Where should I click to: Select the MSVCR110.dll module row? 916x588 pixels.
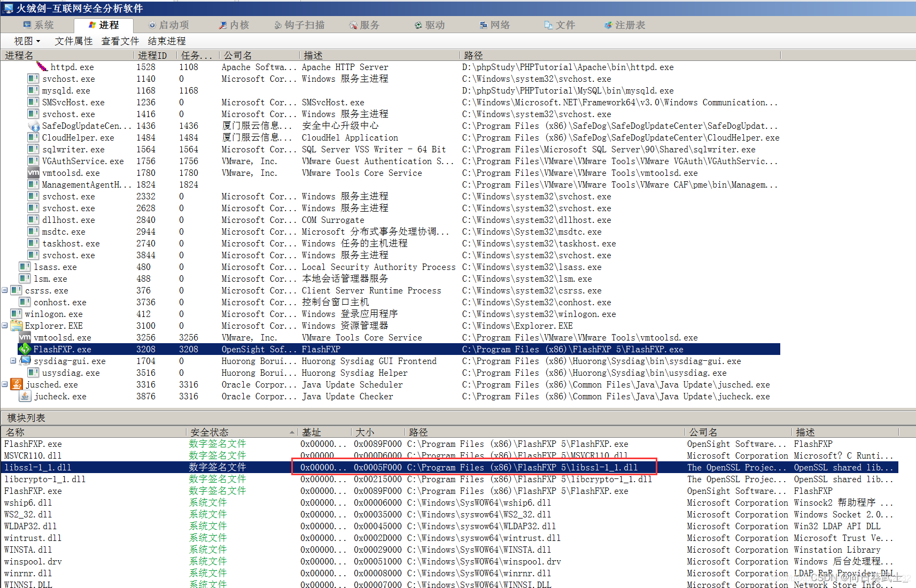point(449,455)
